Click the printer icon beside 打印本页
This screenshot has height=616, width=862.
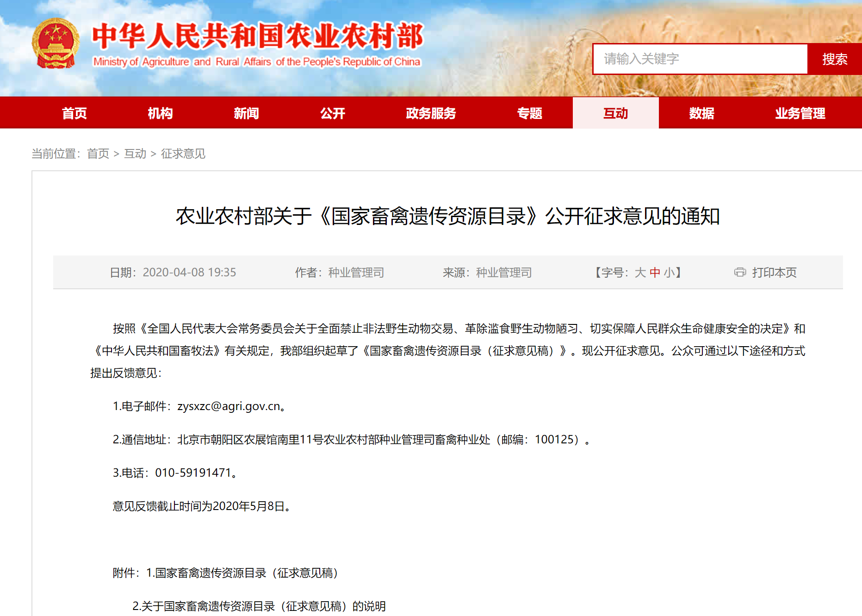click(x=740, y=272)
